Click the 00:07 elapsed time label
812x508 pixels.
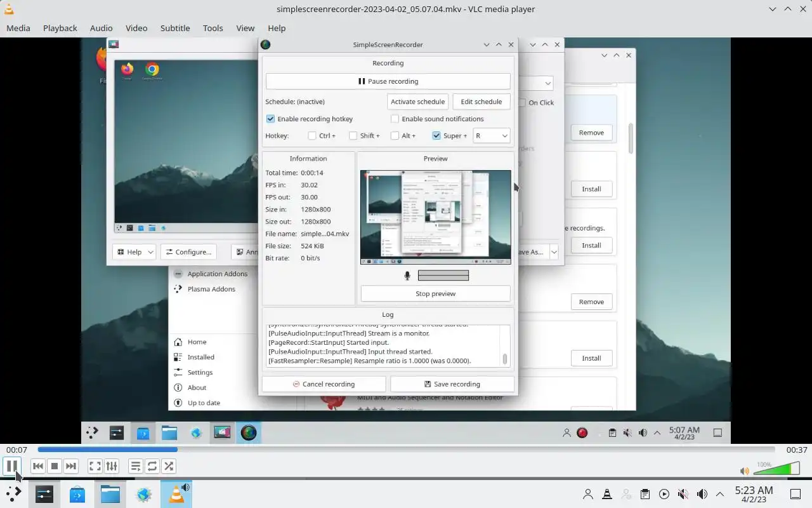pyautogui.click(x=16, y=450)
